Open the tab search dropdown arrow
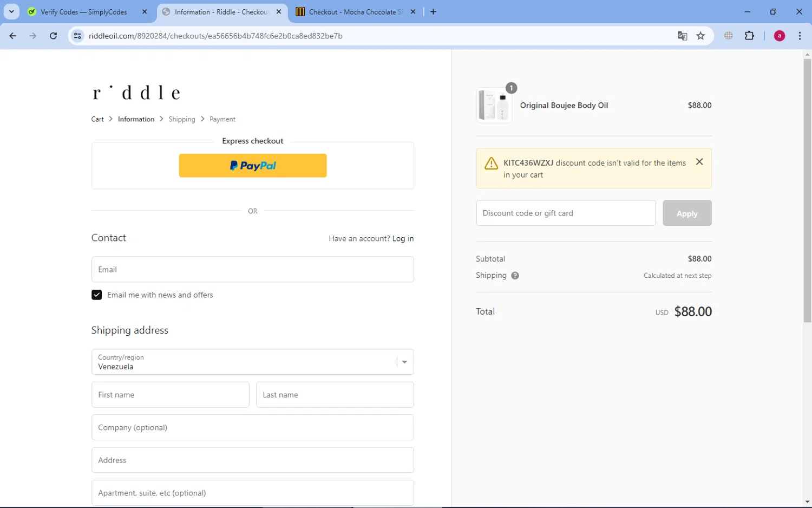 (x=11, y=11)
